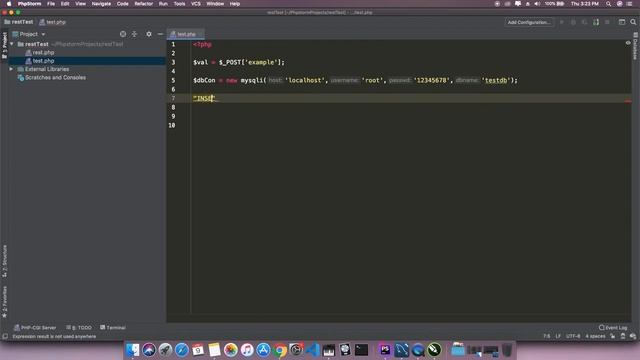Click the Debug bug icon in the toolbar

pyautogui.click(x=573, y=22)
